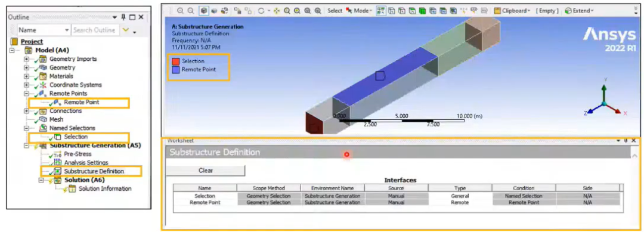The image size is (644, 232).
Task: Click toolbar overflow arrow at far right
Action: tap(636, 12)
